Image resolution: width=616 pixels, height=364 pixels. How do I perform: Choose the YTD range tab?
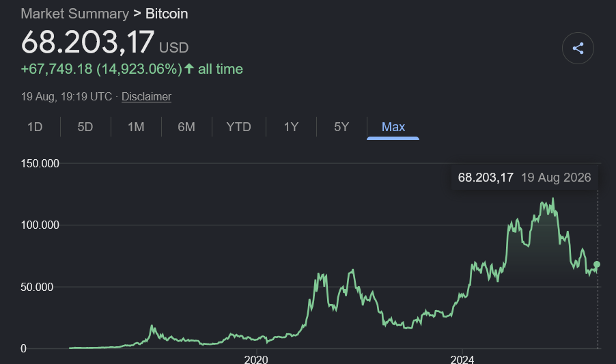(x=238, y=127)
